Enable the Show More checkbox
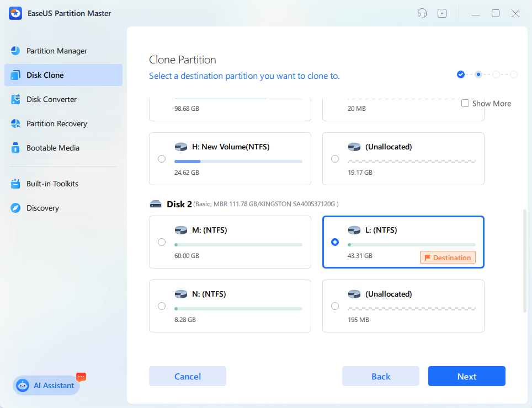The width and height of the screenshot is (532, 408). click(x=465, y=103)
